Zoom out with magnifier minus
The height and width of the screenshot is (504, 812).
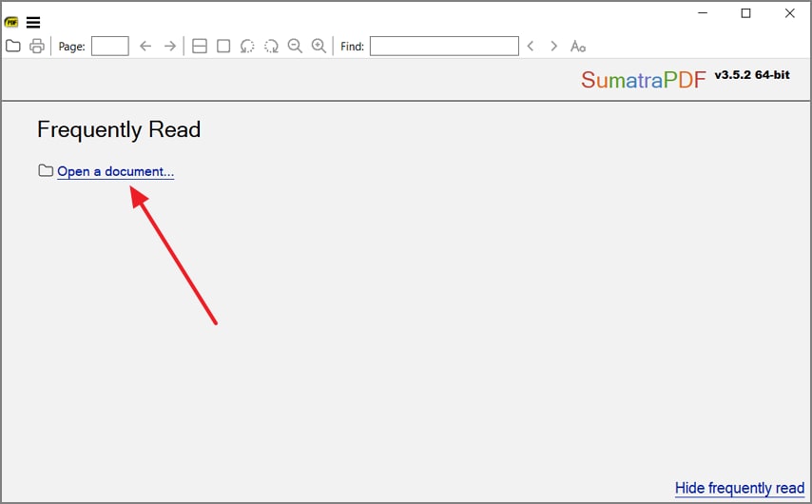point(295,46)
